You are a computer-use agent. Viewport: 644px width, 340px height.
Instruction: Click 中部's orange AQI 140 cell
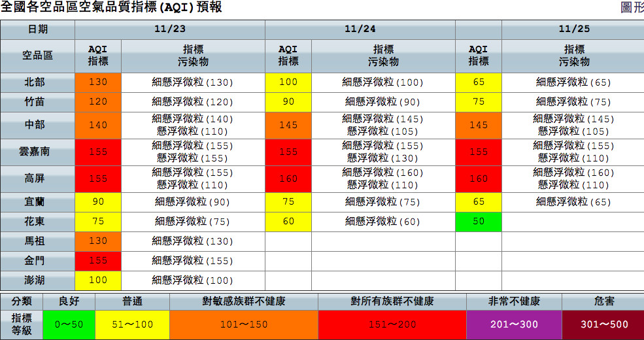tap(98, 125)
